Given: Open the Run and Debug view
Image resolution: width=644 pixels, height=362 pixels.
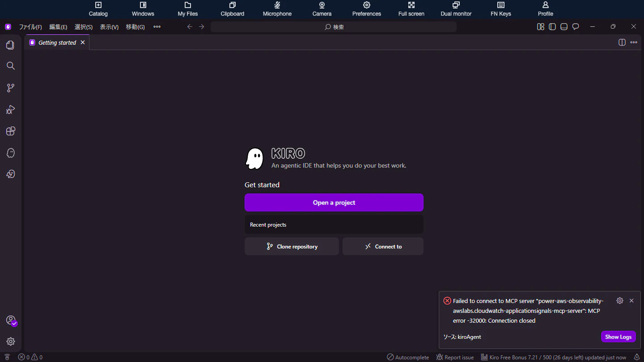Looking at the screenshot, I should click(10, 109).
